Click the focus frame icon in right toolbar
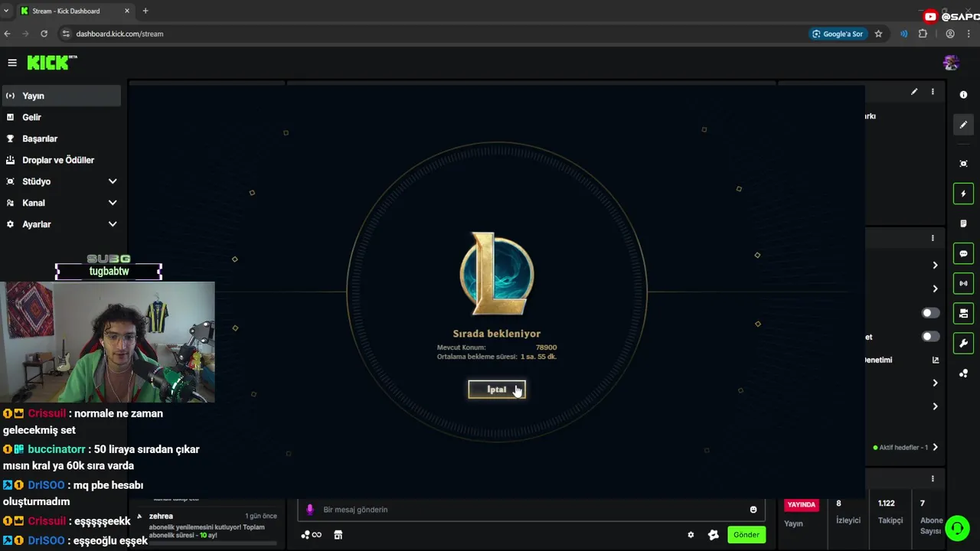 (963, 164)
